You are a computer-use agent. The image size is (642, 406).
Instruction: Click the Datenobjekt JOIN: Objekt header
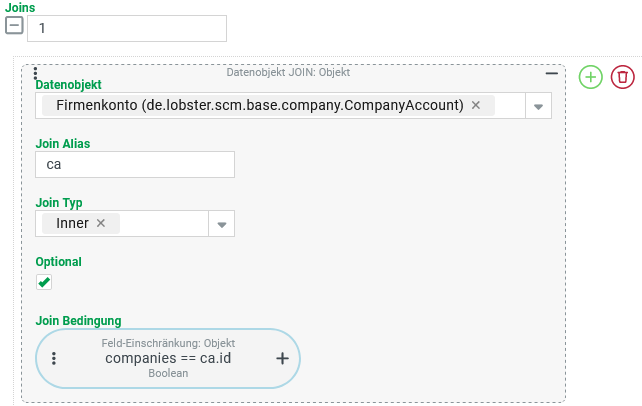tap(288, 73)
